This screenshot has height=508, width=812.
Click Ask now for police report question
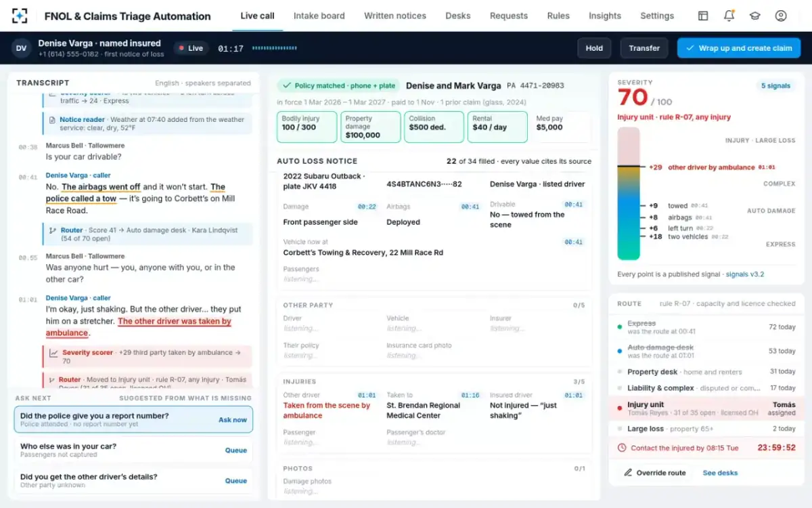pos(233,420)
